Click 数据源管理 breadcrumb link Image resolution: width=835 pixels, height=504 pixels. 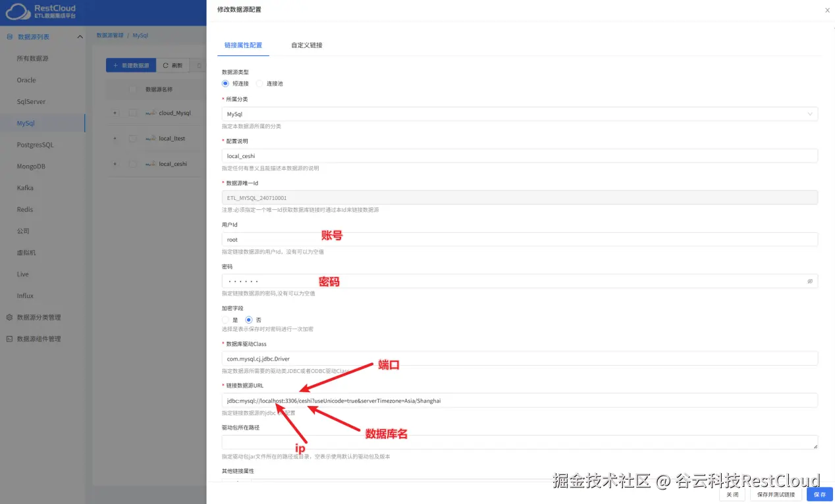(110, 36)
